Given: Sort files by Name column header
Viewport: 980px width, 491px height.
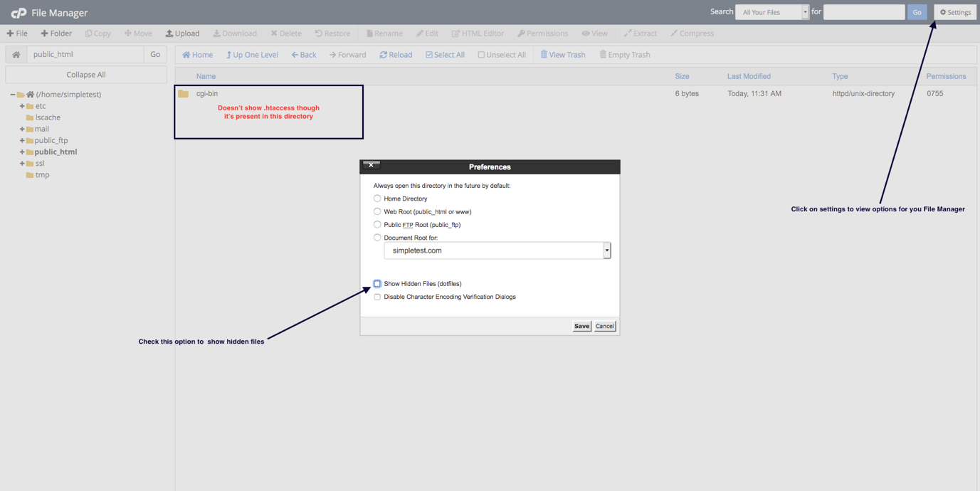Looking at the screenshot, I should (206, 76).
